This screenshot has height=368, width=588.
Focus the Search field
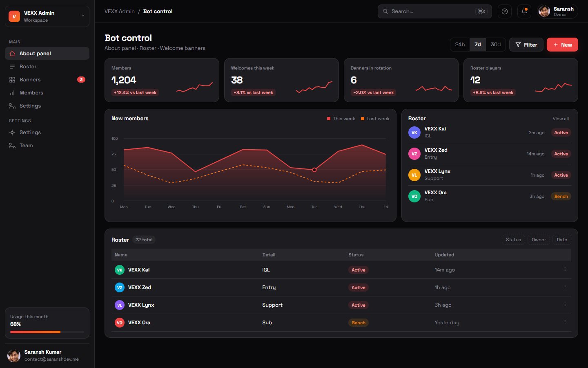point(434,11)
